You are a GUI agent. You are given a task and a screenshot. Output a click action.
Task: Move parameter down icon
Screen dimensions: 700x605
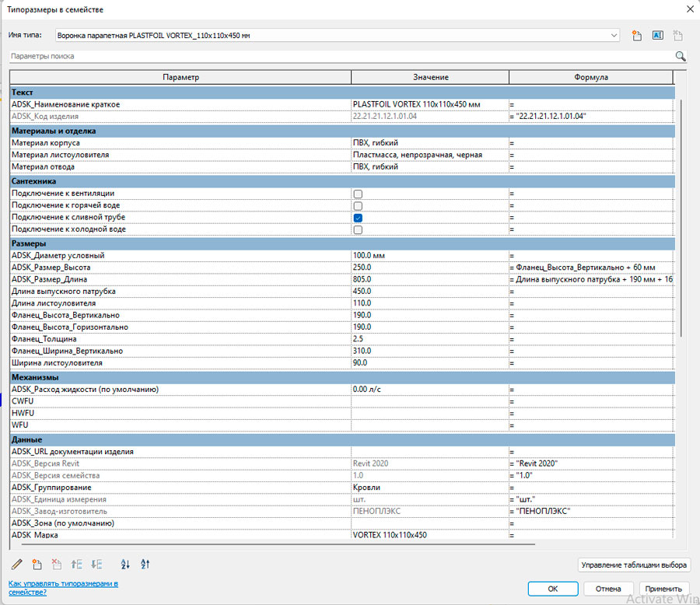click(96, 565)
